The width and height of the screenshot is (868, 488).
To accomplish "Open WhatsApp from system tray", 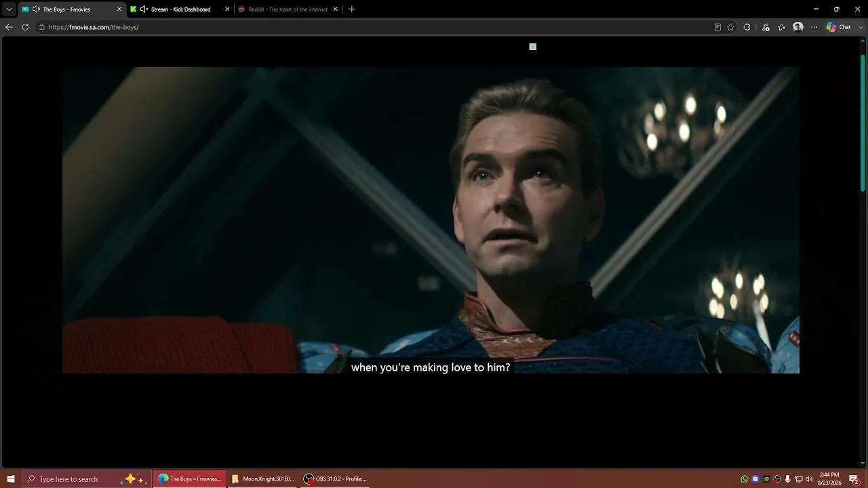I will click(x=745, y=479).
